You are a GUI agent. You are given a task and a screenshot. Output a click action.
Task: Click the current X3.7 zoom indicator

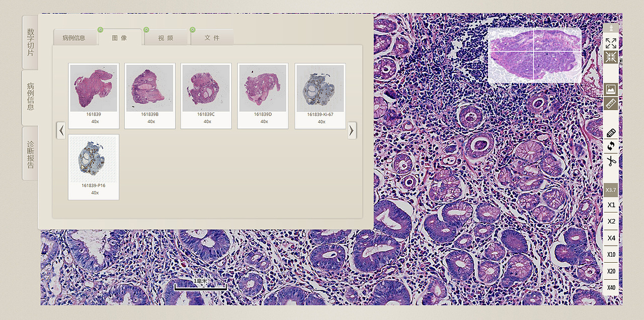click(x=611, y=190)
